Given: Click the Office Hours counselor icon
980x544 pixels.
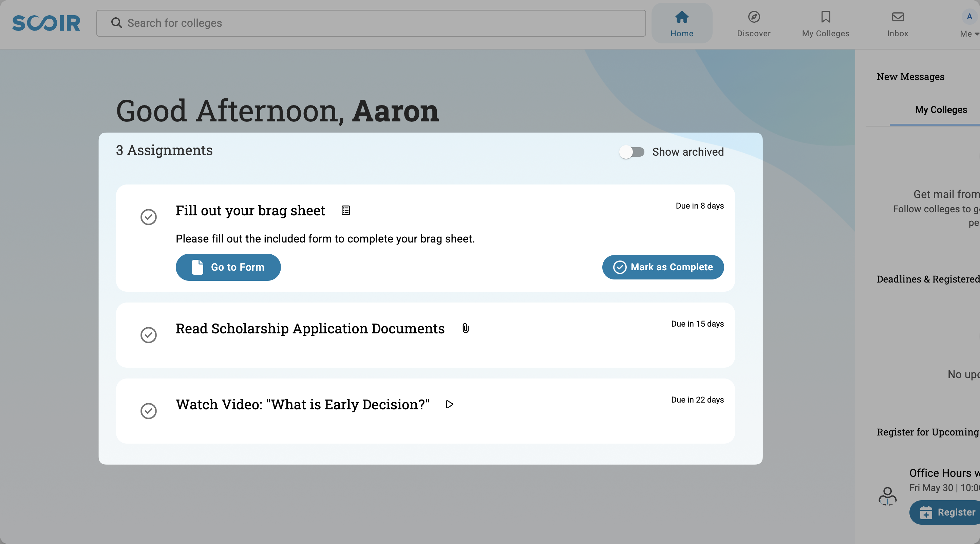Looking at the screenshot, I should pos(887,496).
